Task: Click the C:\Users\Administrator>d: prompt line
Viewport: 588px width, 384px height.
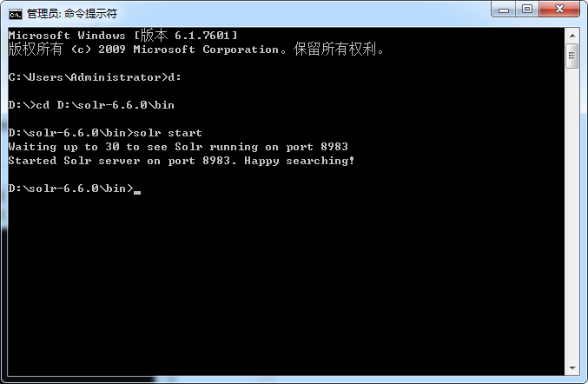Action: pyautogui.click(x=95, y=77)
